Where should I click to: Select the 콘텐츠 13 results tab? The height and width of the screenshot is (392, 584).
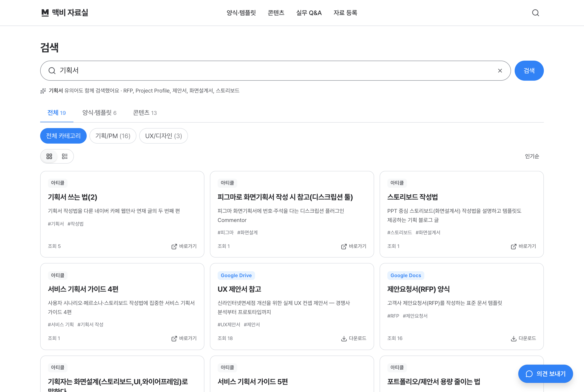pyautogui.click(x=145, y=113)
